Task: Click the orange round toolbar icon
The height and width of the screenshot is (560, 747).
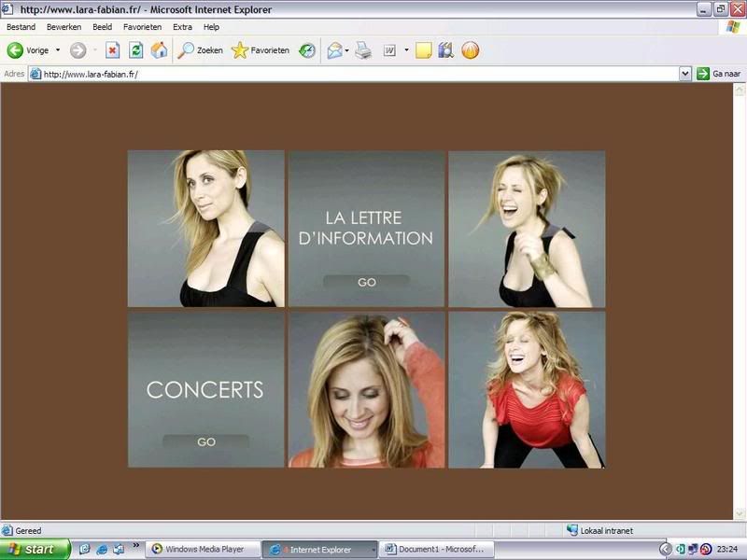Action: 471,50
